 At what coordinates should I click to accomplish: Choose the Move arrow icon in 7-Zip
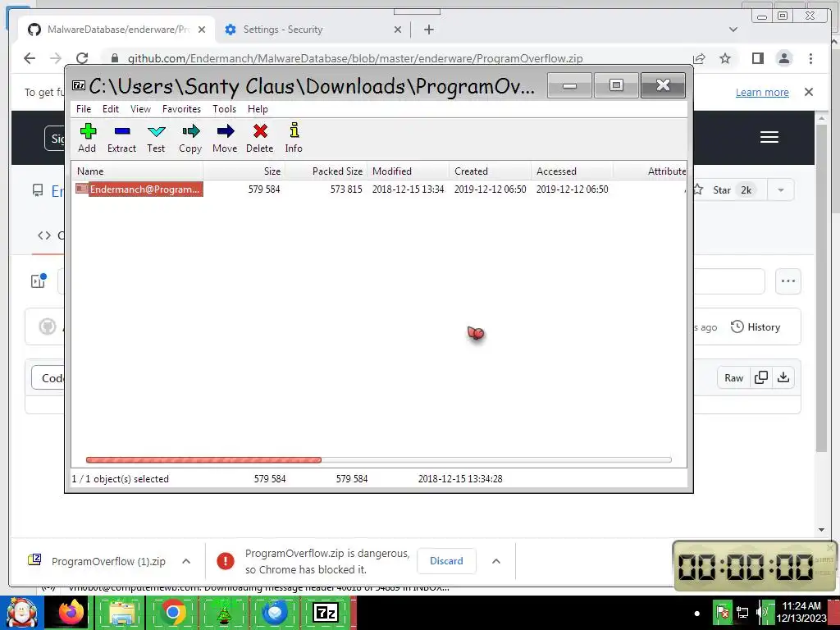(x=225, y=138)
